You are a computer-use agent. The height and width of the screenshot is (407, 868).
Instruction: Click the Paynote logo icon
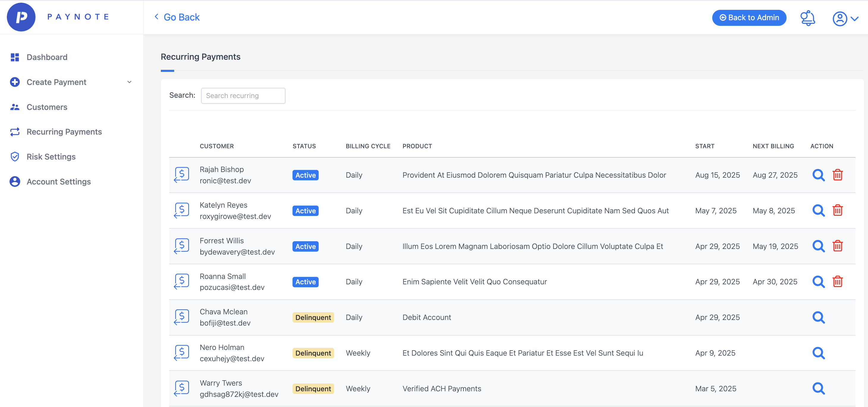(21, 17)
